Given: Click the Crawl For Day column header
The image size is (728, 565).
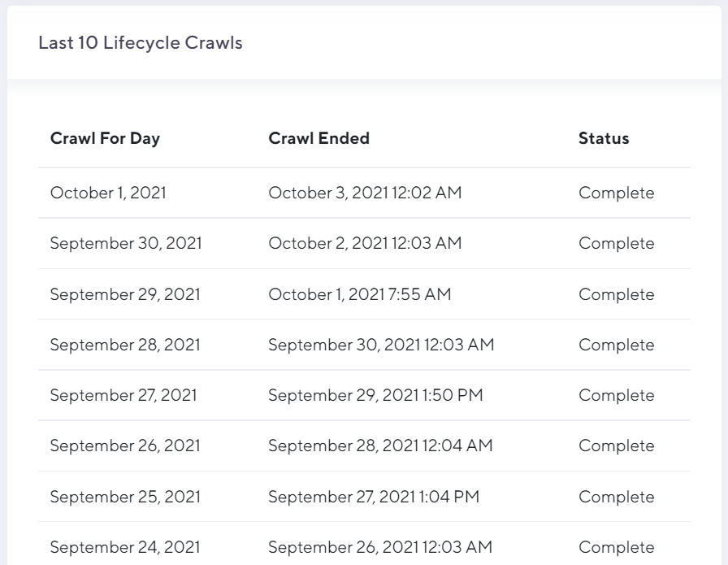Looking at the screenshot, I should 105,138.
